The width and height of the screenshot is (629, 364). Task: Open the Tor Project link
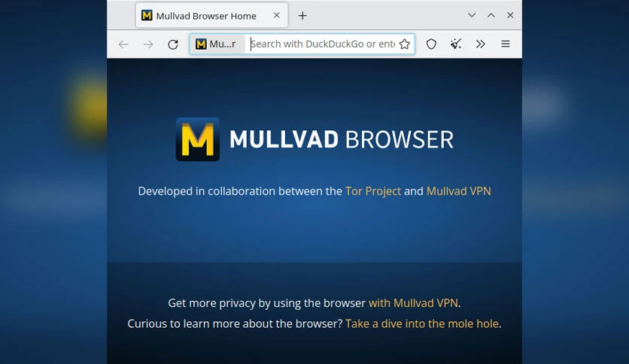[373, 191]
